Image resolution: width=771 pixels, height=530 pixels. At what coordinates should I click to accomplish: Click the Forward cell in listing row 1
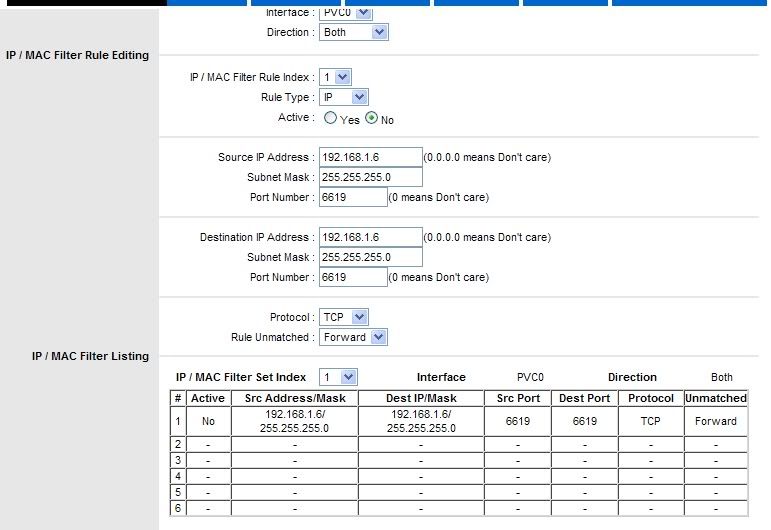click(715, 421)
